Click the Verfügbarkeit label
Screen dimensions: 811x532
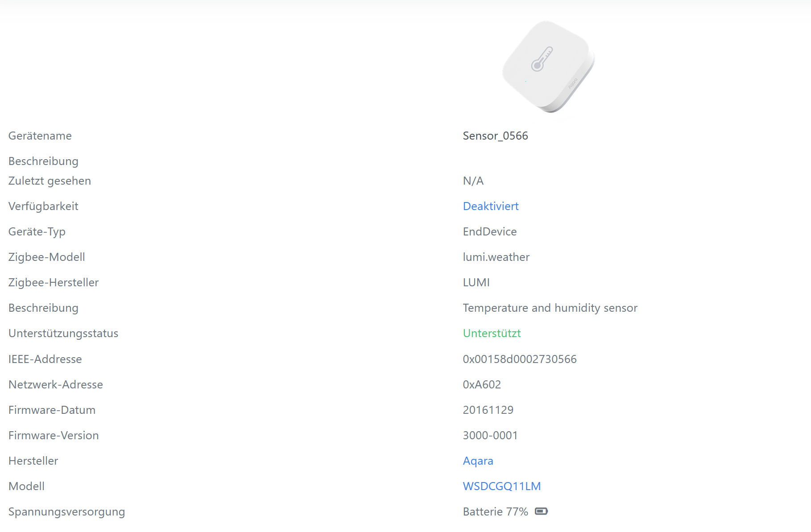click(x=43, y=206)
